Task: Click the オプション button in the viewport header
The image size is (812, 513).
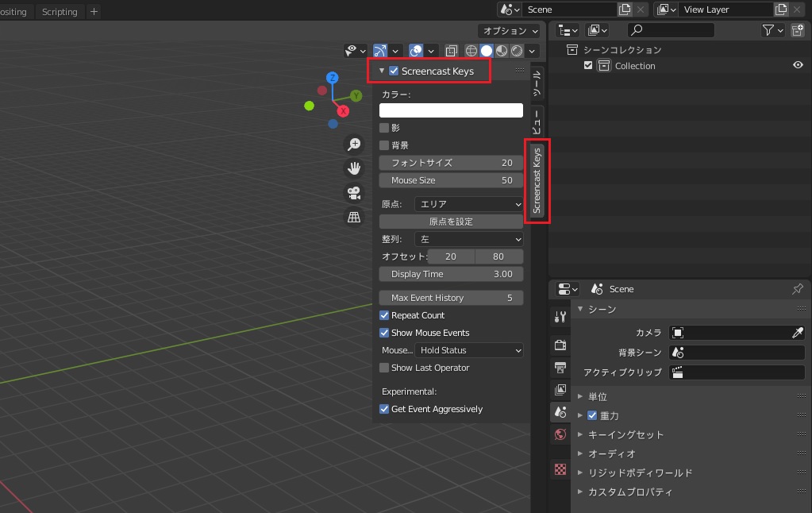Action: (x=508, y=29)
